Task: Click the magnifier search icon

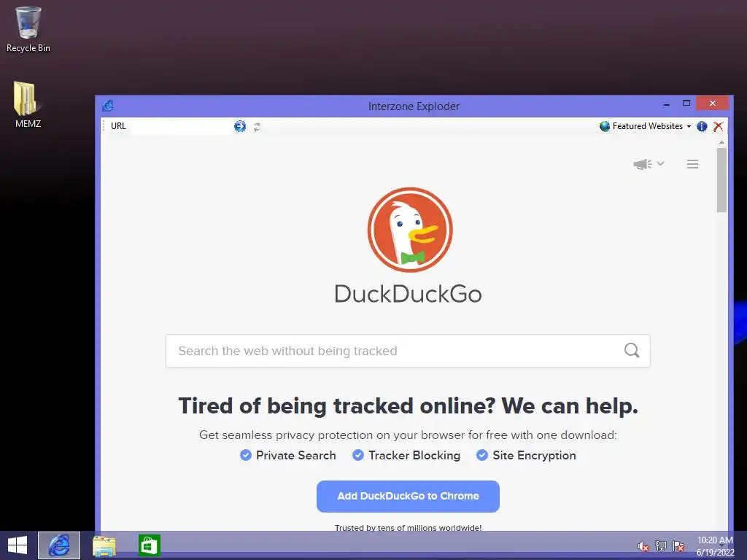Action: [632, 351]
